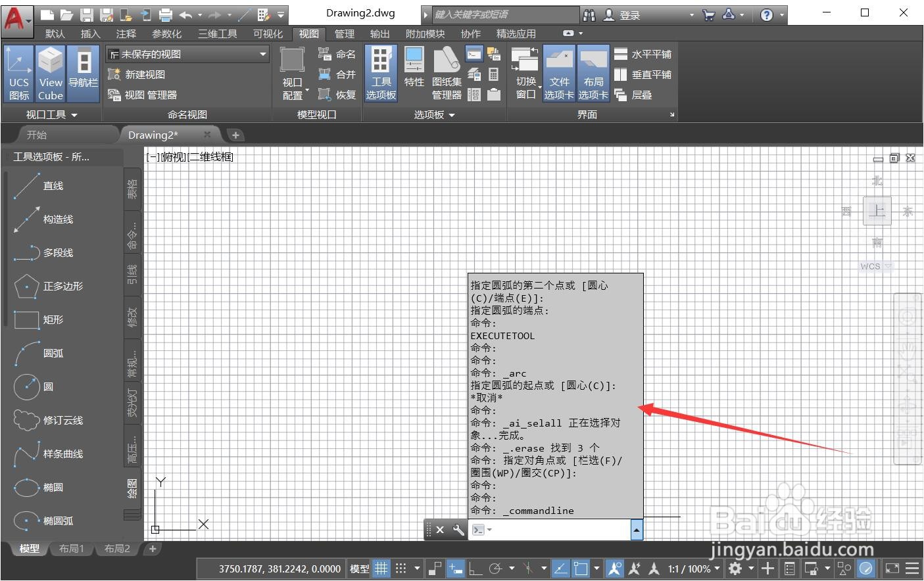Switch to the 输出 ribbon tab
This screenshot has height=581, width=924.
coord(379,34)
